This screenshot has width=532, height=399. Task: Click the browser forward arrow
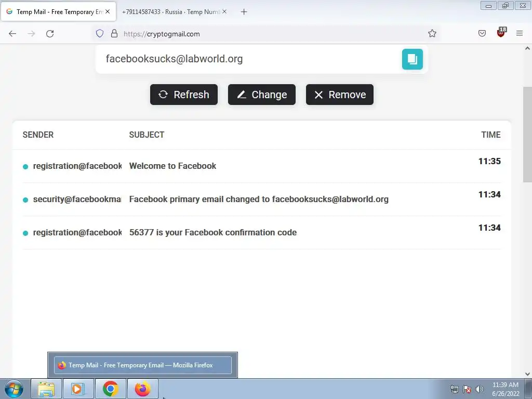click(31, 34)
